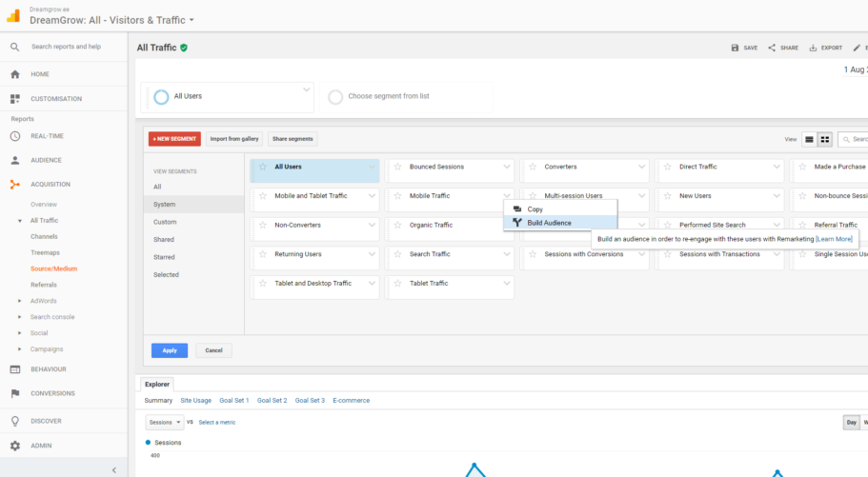868x477 pixels.
Task: Click the Save floppy disk icon
Action: point(735,48)
